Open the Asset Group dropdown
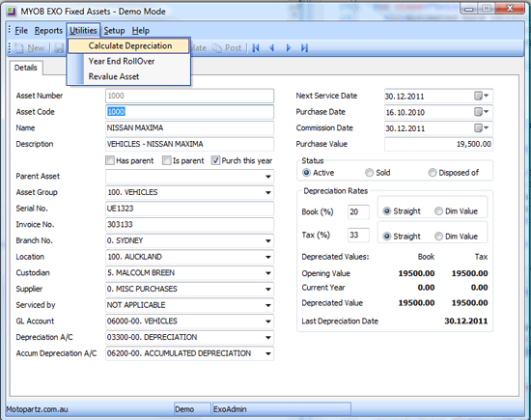This screenshot has width=531, height=420. [268, 193]
